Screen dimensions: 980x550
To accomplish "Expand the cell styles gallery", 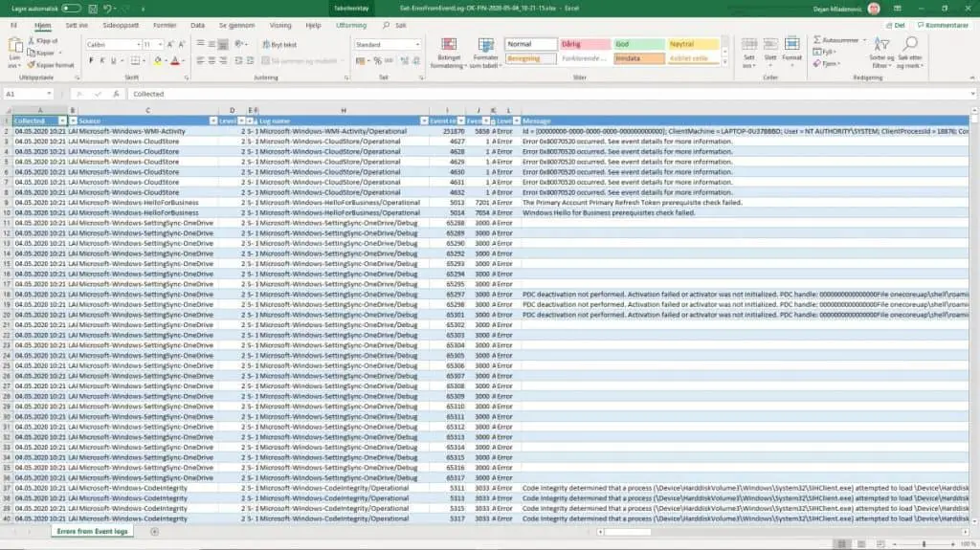I will tap(725, 62).
